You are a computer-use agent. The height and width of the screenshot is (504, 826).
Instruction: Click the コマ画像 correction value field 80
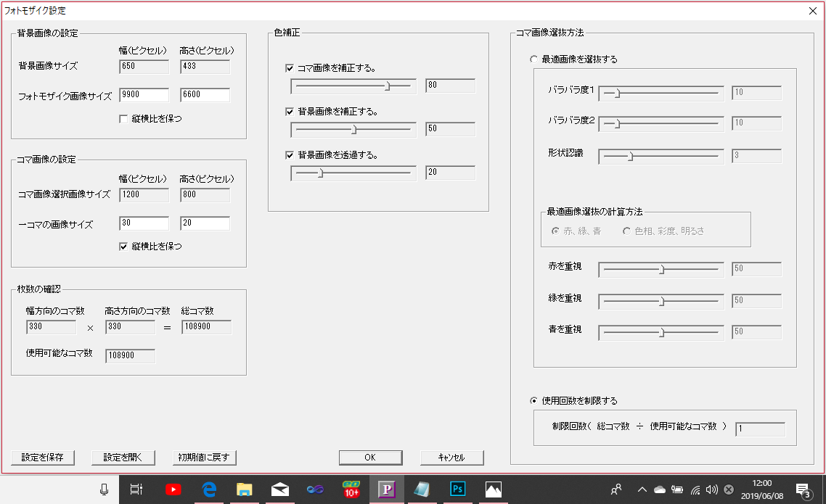(451, 86)
